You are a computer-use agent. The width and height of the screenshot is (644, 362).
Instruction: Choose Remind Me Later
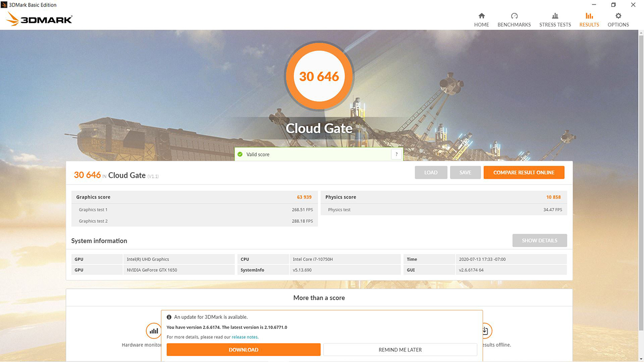coord(400,350)
